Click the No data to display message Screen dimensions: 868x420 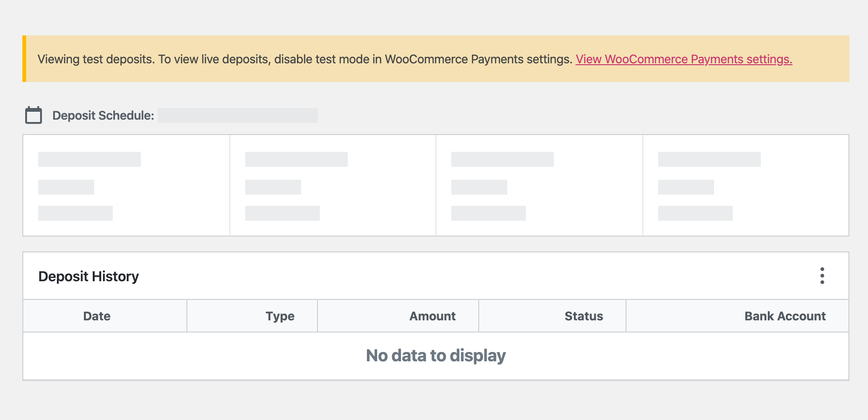coord(435,355)
